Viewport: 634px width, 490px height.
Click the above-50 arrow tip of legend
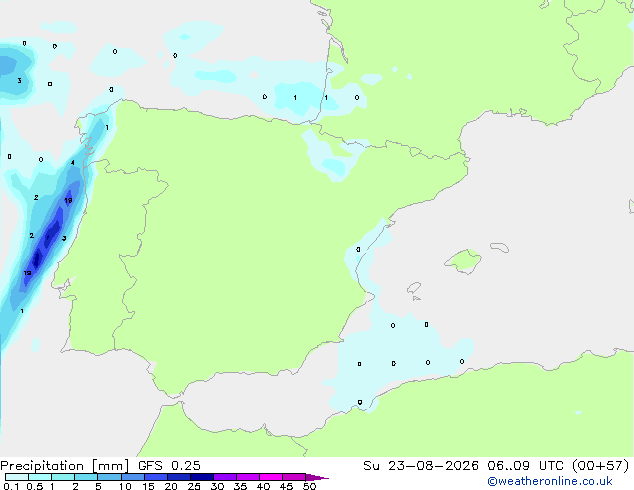(x=317, y=477)
